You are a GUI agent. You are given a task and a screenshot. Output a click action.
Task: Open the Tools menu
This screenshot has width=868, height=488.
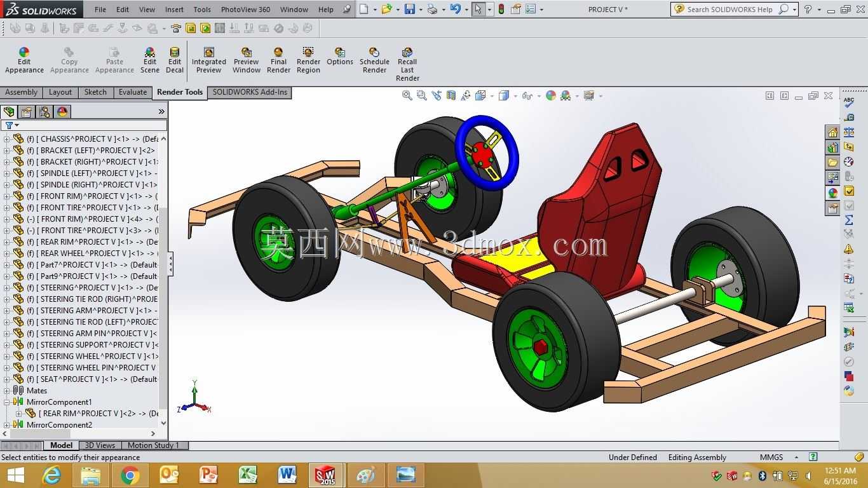[202, 10]
